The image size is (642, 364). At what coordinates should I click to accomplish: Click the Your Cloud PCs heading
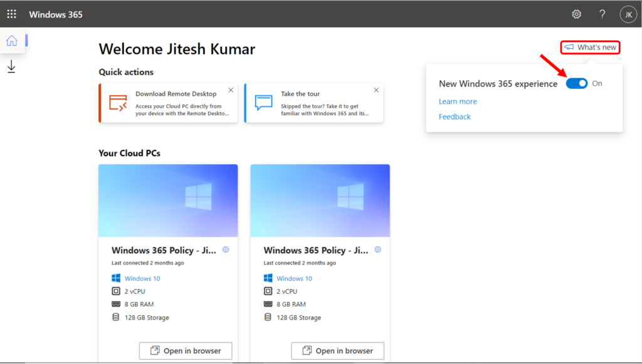[x=129, y=153]
